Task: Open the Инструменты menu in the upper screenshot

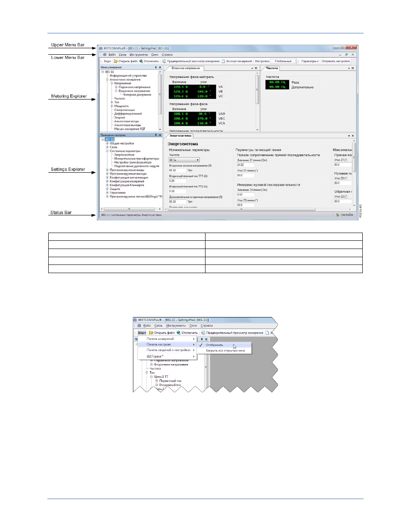Action: pyautogui.click(x=139, y=55)
